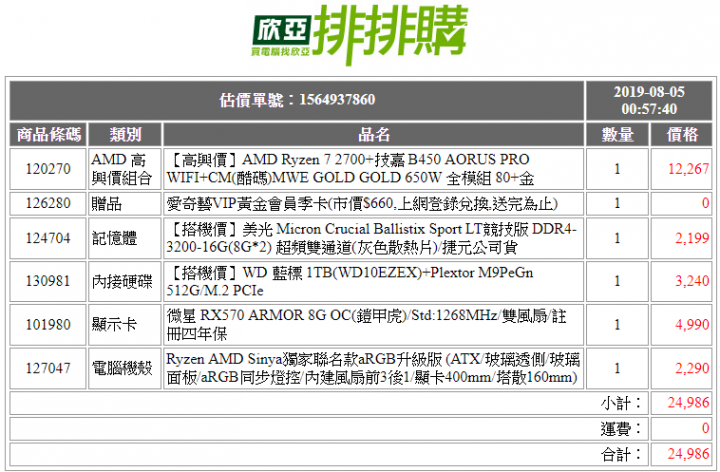Screen dimensions: 720x472
Task: Click the subtotal amount beside 小計
Action: click(x=688, y=403)
